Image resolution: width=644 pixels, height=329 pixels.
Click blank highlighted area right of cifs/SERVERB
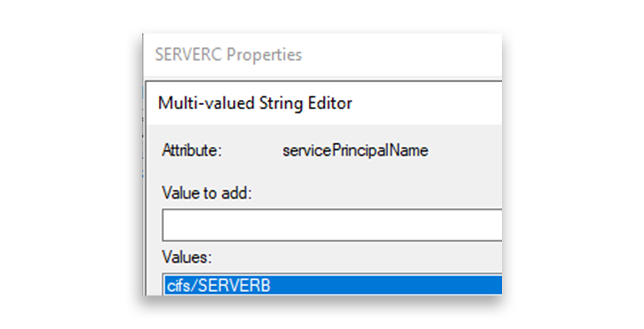point(386,285)
